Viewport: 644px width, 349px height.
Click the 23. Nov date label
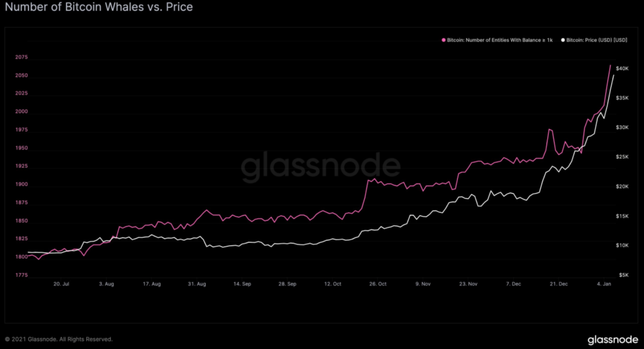click(469, 284)
